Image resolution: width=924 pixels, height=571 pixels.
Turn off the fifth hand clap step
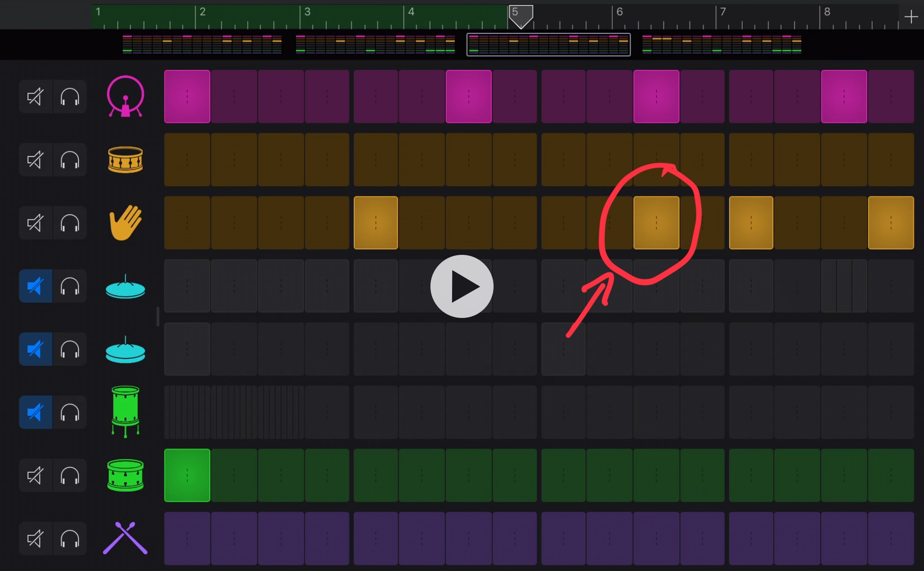point(376,223)
